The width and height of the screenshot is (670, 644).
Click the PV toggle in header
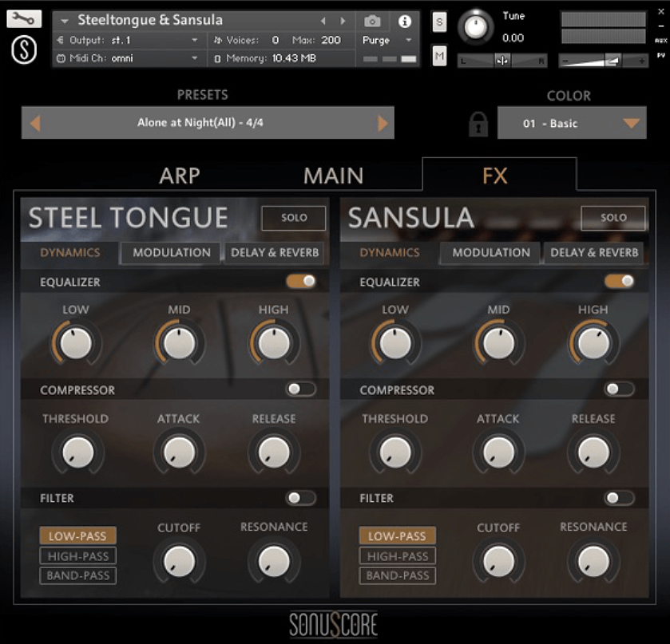pyautogui.click(x=661, y=55)
